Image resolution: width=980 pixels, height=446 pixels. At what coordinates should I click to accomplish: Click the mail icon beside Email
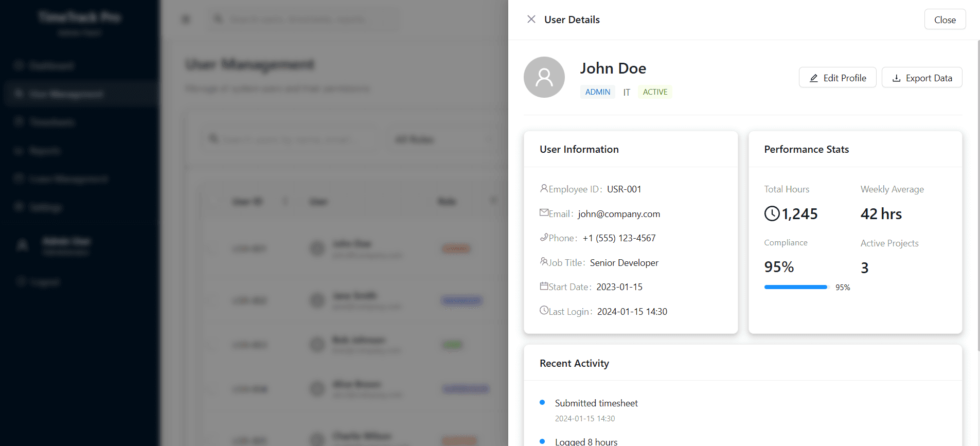tap(544, 212)
